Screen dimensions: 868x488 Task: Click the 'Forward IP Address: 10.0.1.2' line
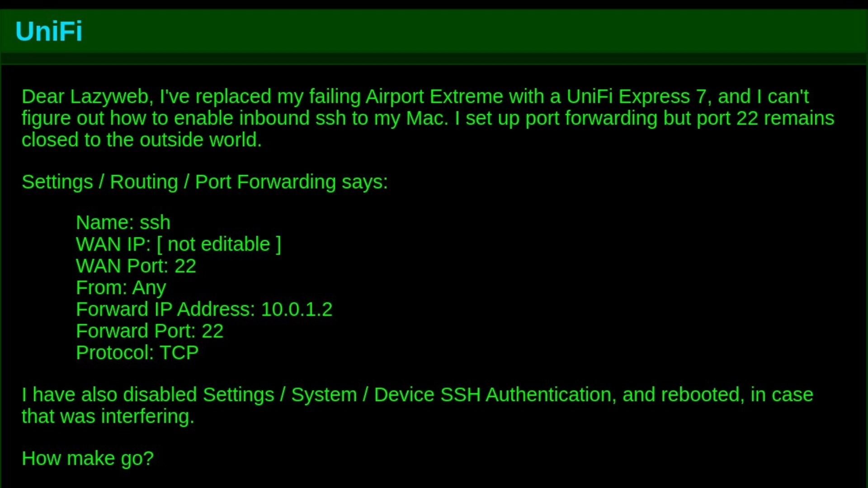point(204,310)
